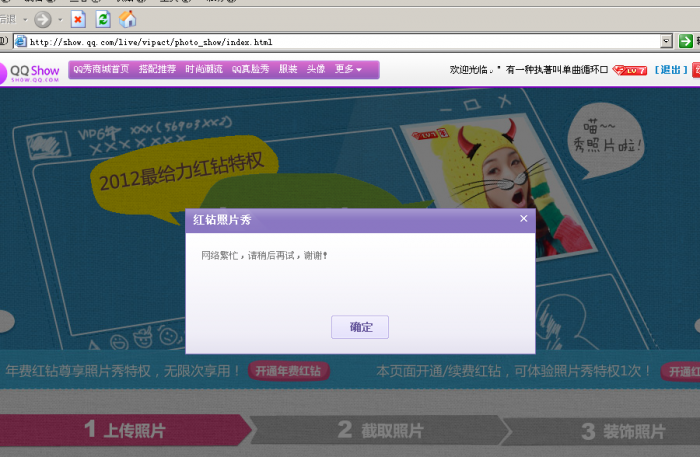Image resolution: width=700 pixels, height=457 pixels.
Task: Click the red diamond LV7 badge
Action: [629, 70]
